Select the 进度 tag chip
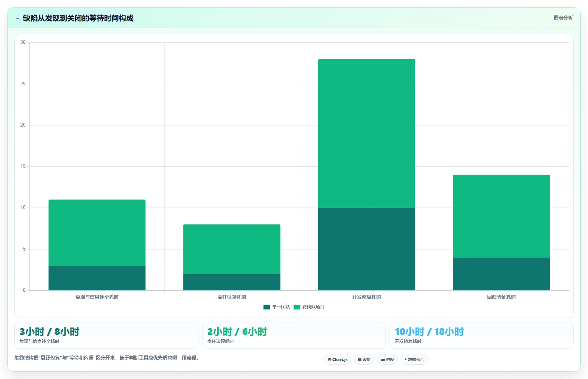The width and height of the screenshot is (588, 379). (387, 359)
